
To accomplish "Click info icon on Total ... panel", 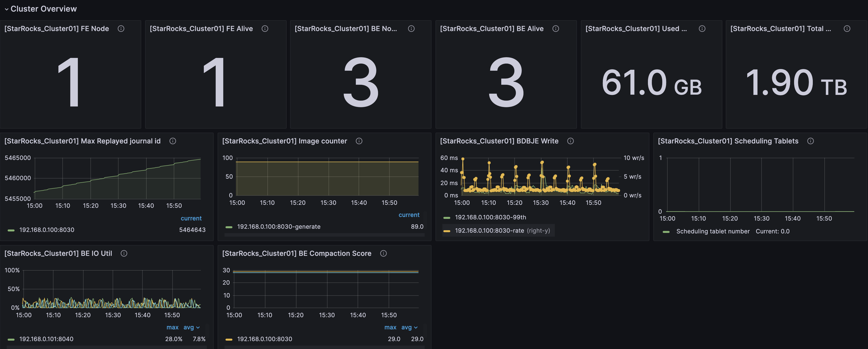I will tap(847, 29).
